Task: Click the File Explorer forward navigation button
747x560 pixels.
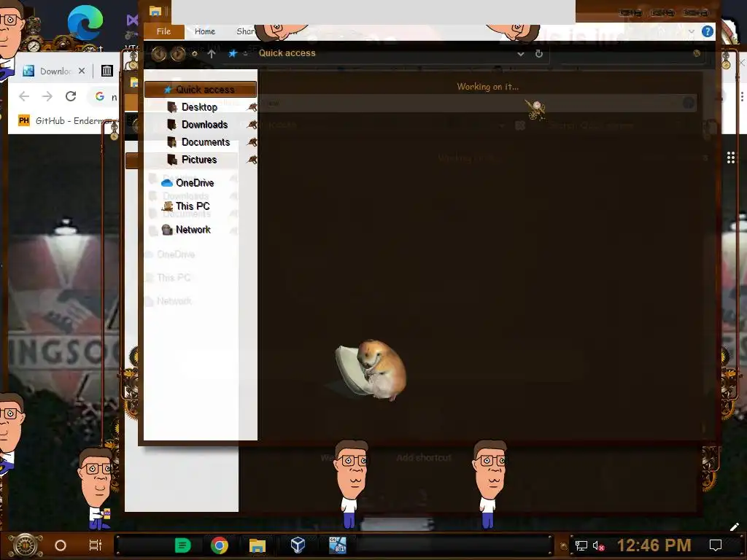Action: [x=178, y=54]
